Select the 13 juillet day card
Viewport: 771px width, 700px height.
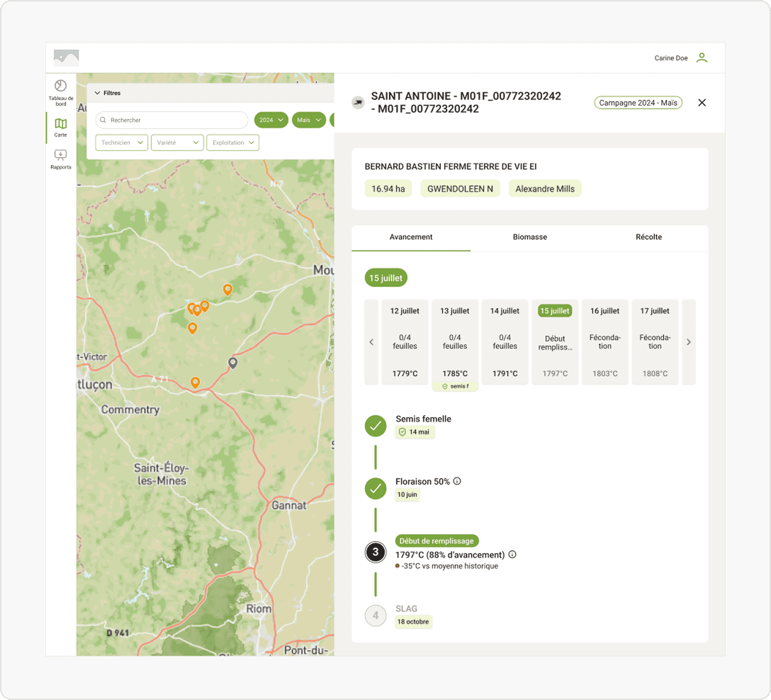click(455, 342)
